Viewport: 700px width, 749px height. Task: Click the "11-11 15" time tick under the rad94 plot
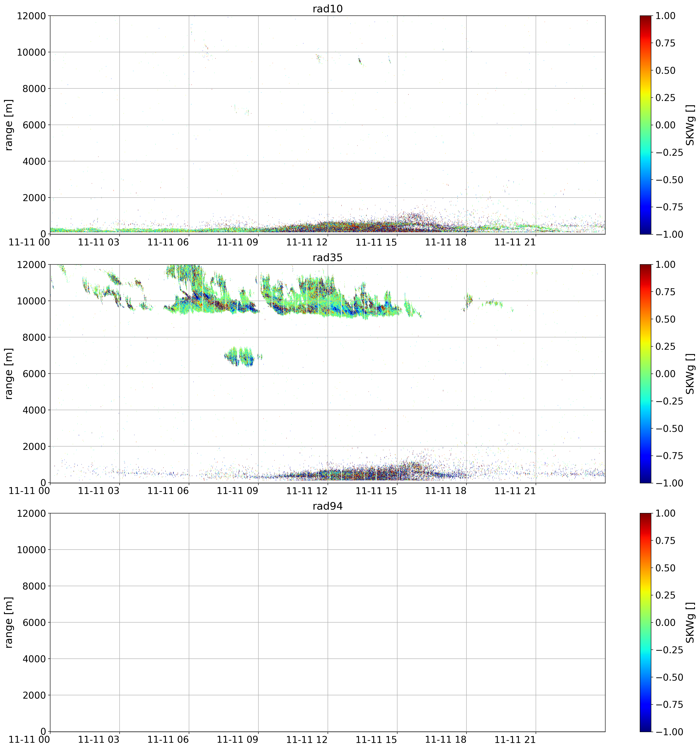376,740
